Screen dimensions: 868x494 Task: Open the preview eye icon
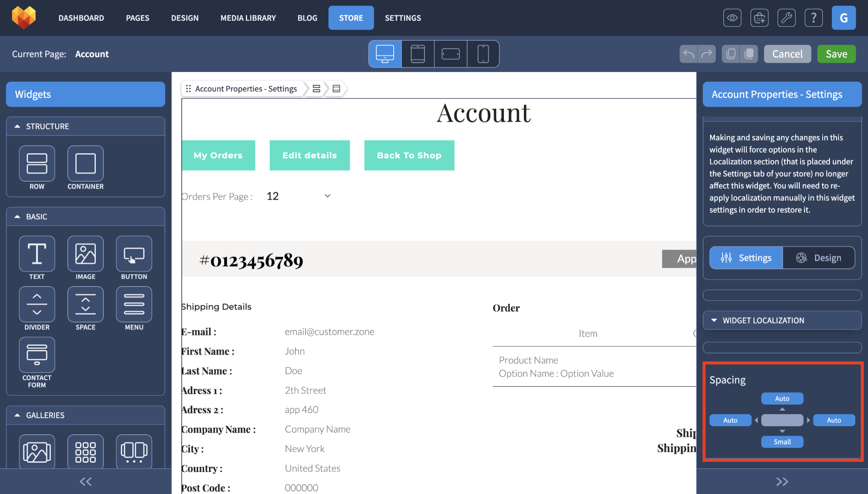point(732,18)
